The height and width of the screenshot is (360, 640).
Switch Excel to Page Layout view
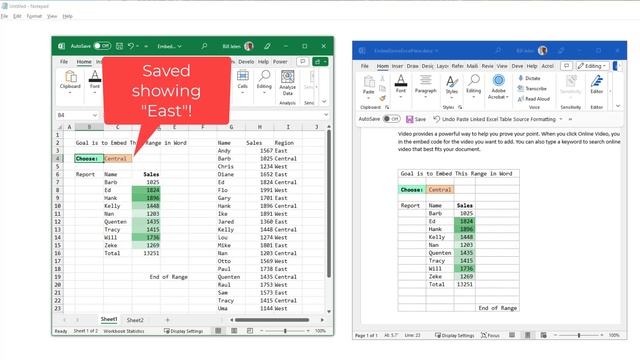(x=234, y=331)
